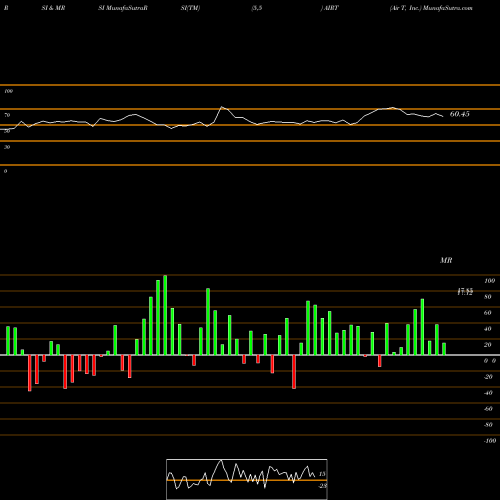Image resolution: width=500 pixels, height=500 pixels.
Task: Click the SI MunafaSutraR header text
Action: pyautogui.click(x=123, y=8)
